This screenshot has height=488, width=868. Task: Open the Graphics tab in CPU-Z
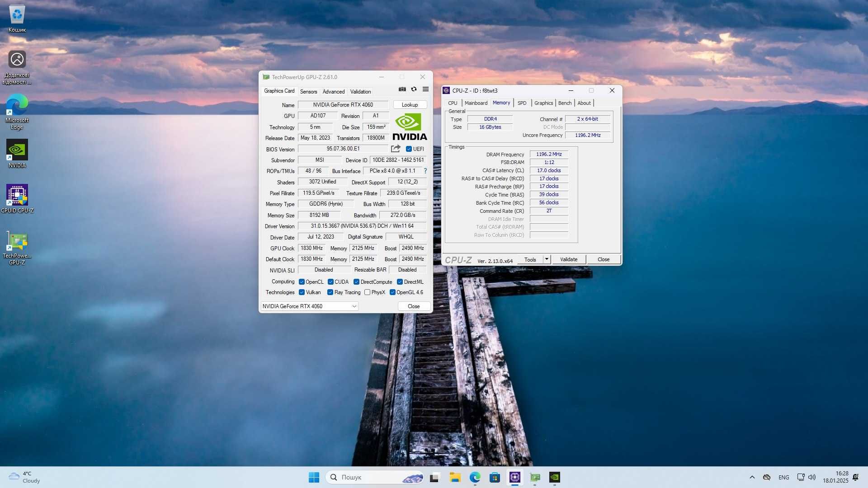tap(543, 103)
